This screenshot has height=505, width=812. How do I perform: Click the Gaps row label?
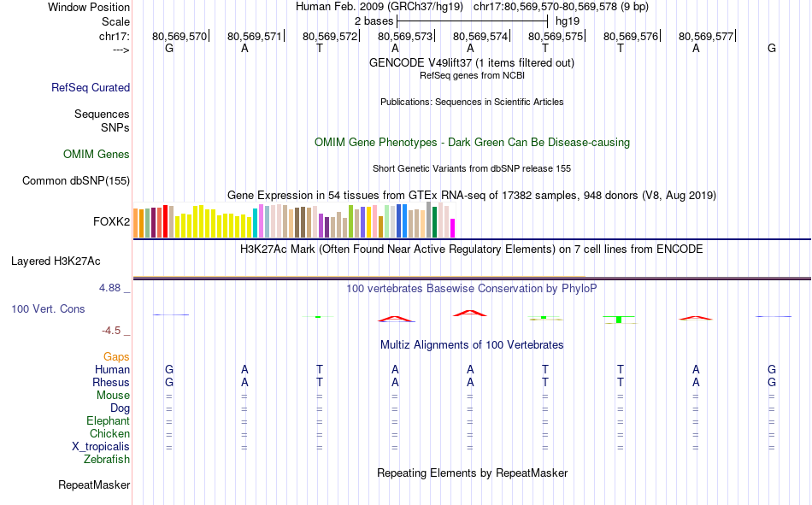[x=116, y=357]
